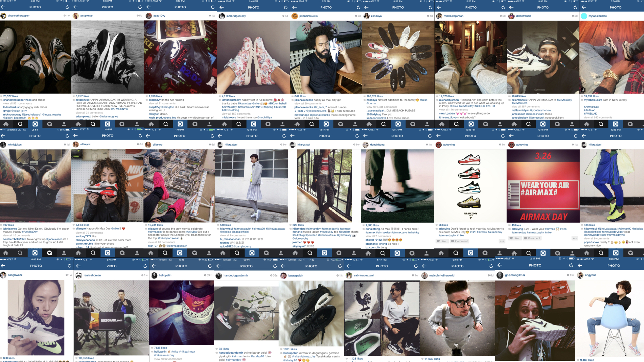
Task: Tap the Camera icon below asvpxnvst's post
Action: click(107, 124)
